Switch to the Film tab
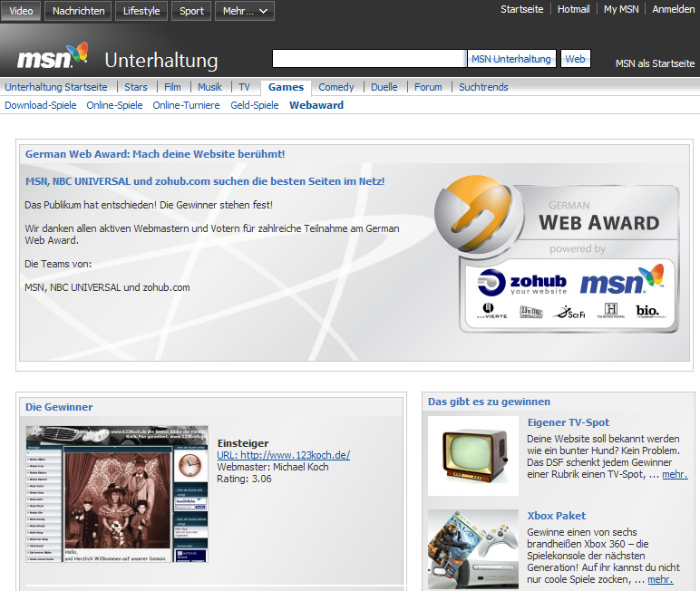This screenshot has height=591, width=700. tap(172, 87)
